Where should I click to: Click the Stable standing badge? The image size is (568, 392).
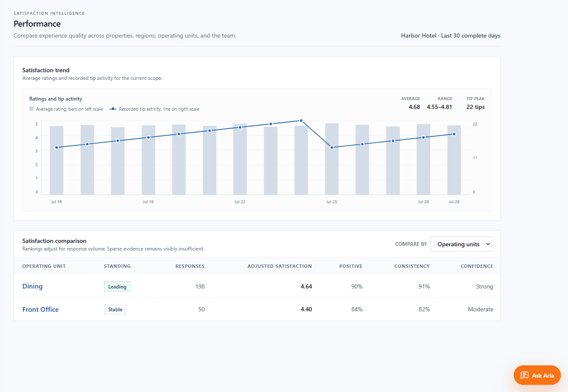[115, 310]
